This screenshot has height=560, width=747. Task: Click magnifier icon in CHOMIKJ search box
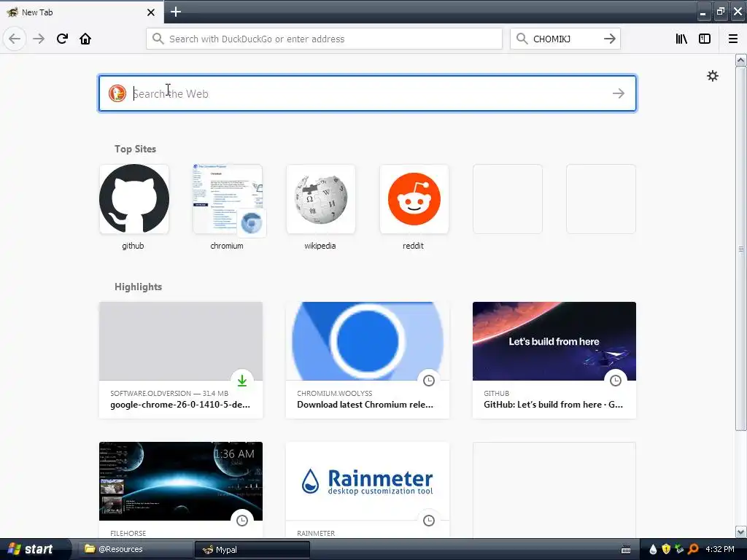pyautogui.click(x=522, y=39)
